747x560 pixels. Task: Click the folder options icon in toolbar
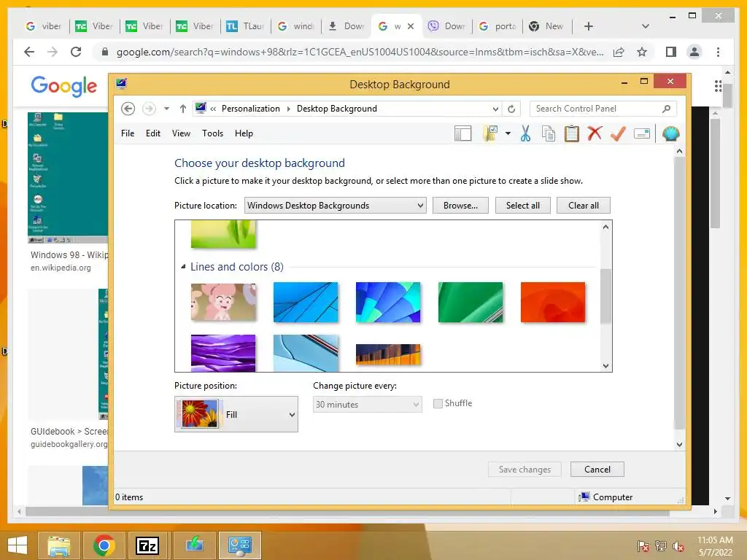(x=490, y=134)
